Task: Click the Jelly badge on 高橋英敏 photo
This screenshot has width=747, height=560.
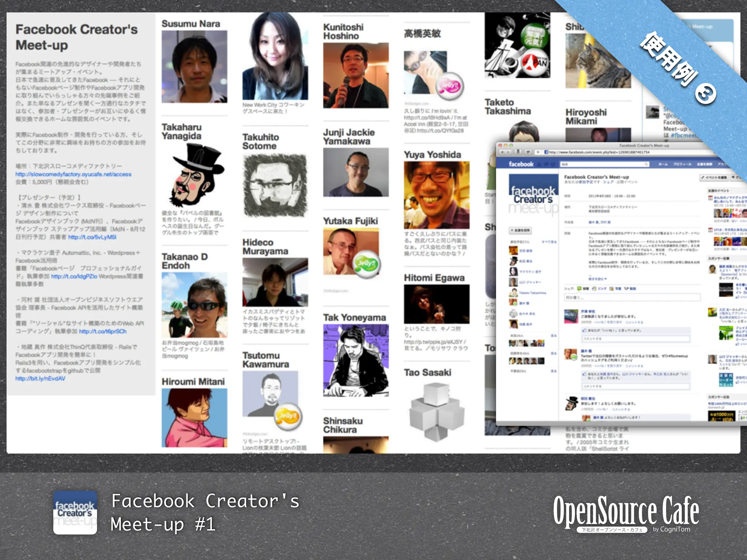Action: click(450, 86)
